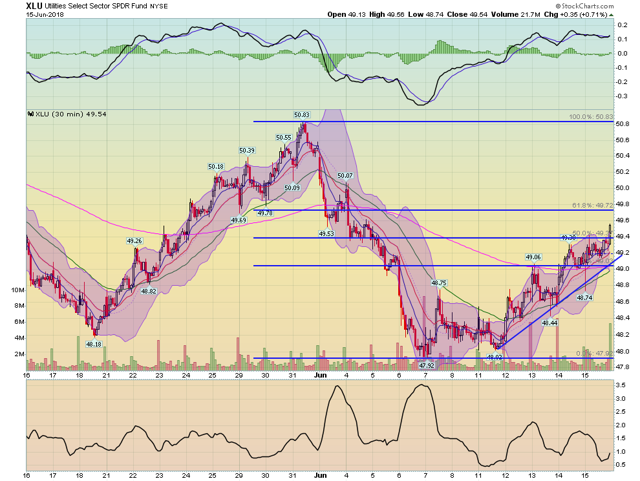Screen dimensions: 640x481
Task: Click the StockCharts.com copyright text
Action: [x=584, y=6]
